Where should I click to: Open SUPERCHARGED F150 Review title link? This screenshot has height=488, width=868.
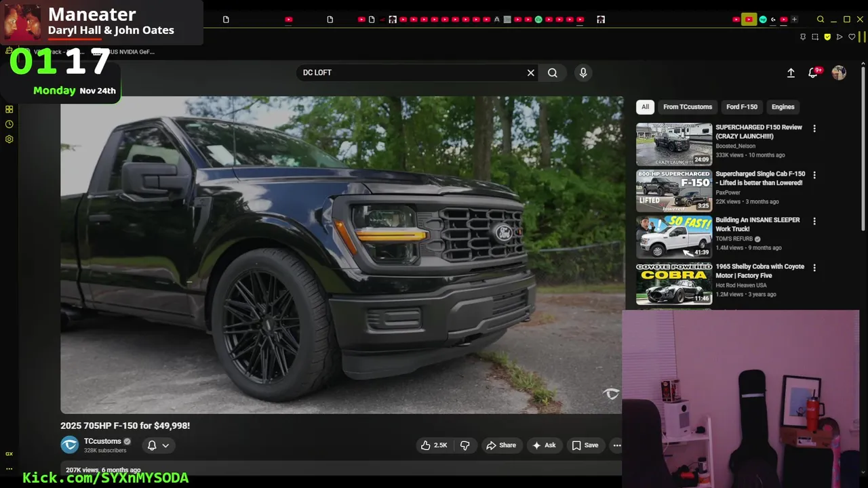[x=759, y=131]
